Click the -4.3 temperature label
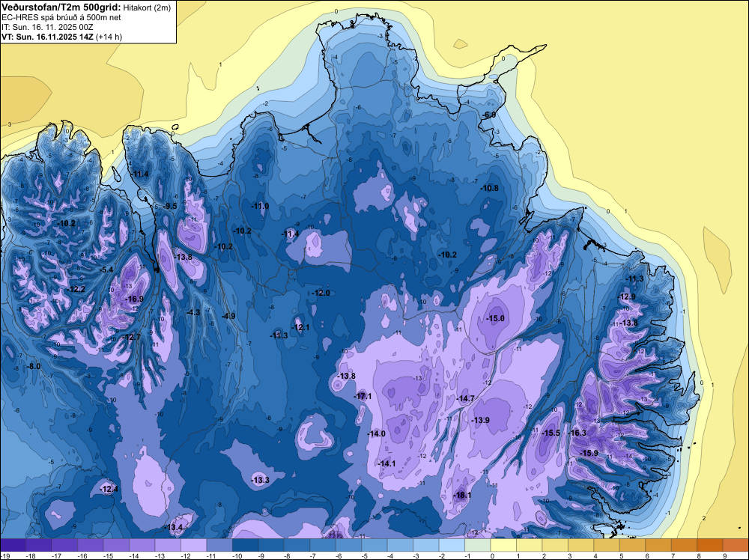 193,312
